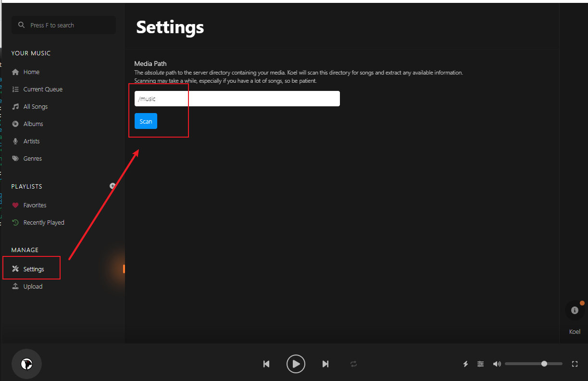
Task: Mute using the volume speaker icon
Action: (497, 364)
